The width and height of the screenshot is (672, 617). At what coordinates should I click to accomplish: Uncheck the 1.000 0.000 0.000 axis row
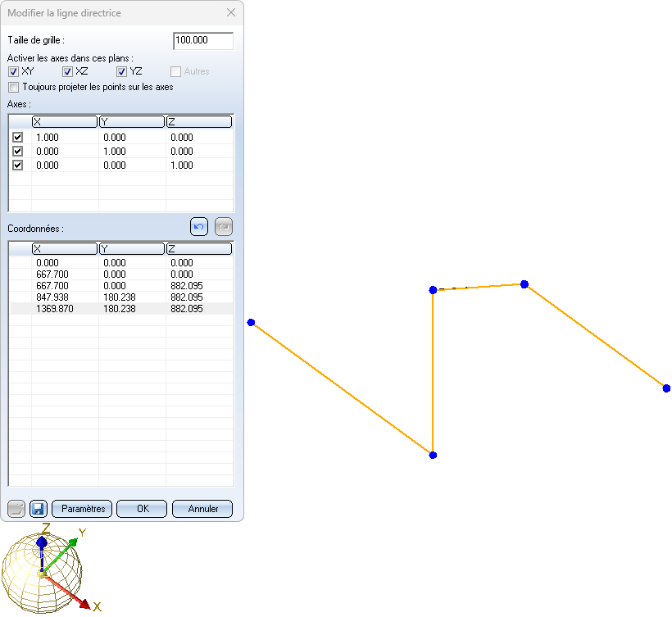pos(17,138)
